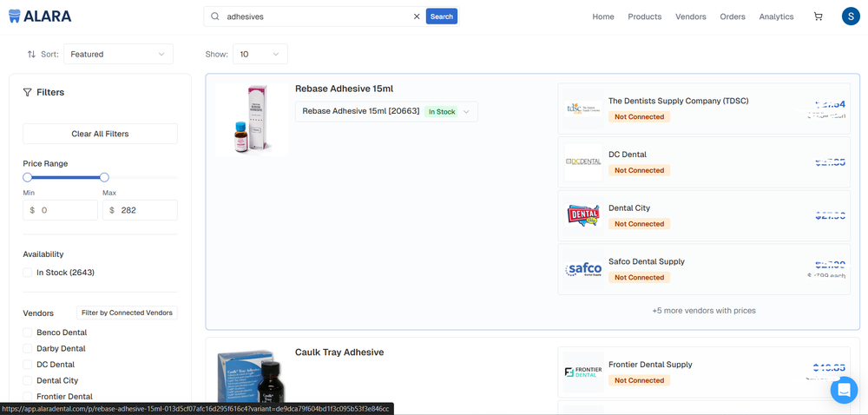This screenshot has width=868, height=415.
Task: Click the Safco vendor logo
Action: click(x=583, y=269)
